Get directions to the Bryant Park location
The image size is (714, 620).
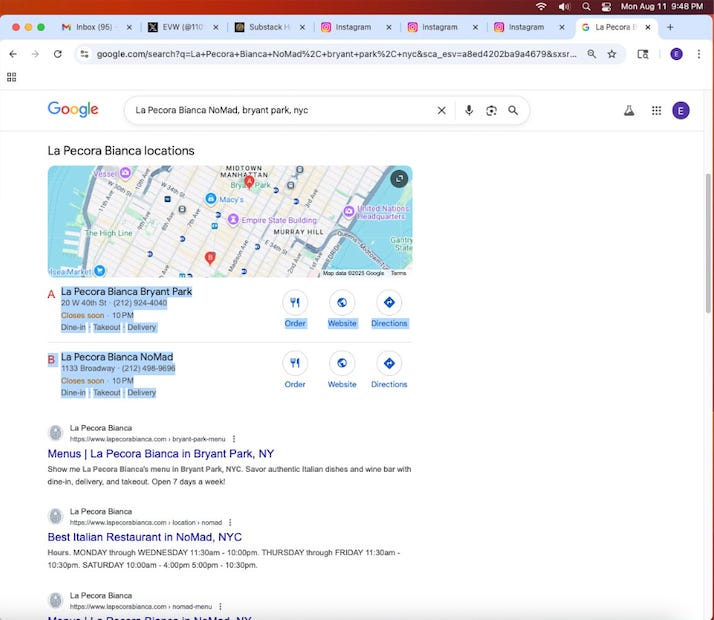[x=389, y=310]
